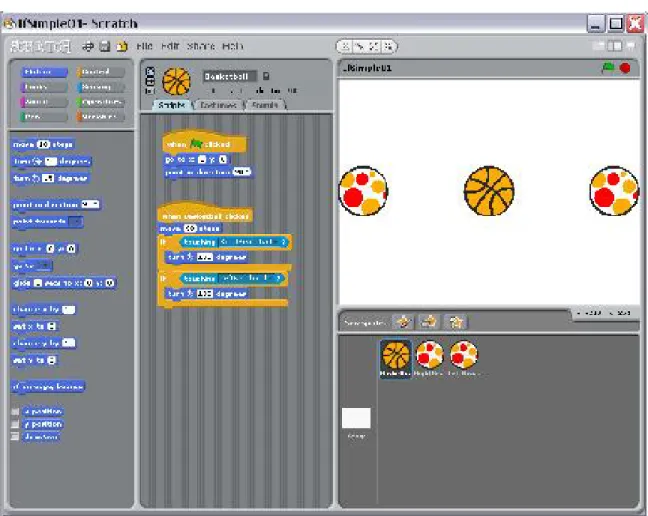This screenshot has width=648, height=516.
Task: Select the Variables block category
Action: [x=100, y=117]
